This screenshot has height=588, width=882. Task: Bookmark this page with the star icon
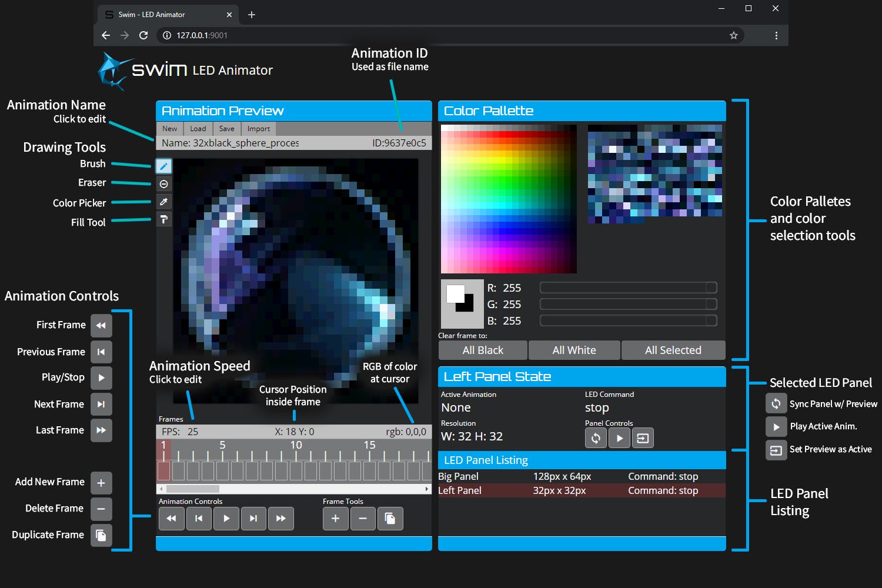734,35
